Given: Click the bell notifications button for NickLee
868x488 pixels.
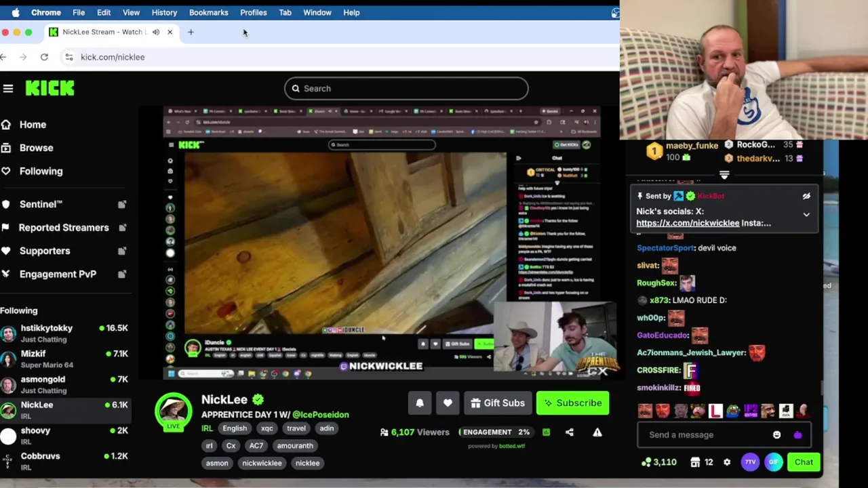Looking at the screenshot, I should [x=420, y=403].
